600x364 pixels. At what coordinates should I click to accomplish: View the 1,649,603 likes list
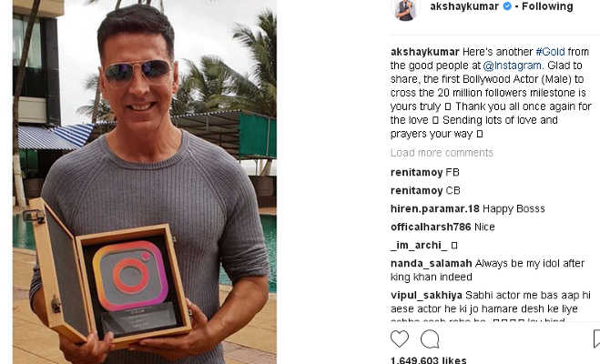(428, 360)
